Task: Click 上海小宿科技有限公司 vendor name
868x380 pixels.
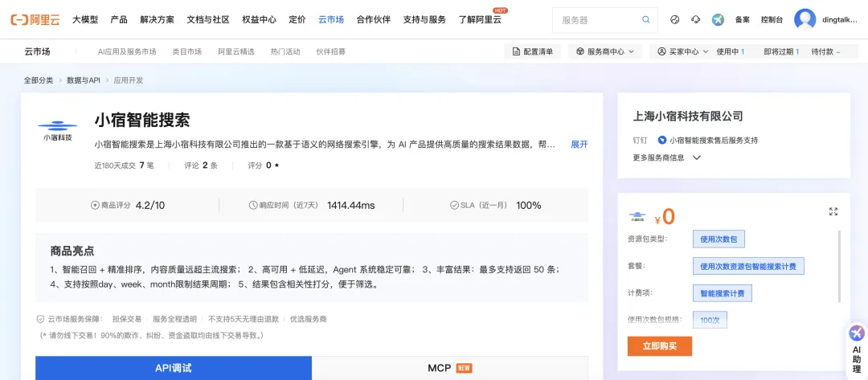Action: [x=687, y=116]
